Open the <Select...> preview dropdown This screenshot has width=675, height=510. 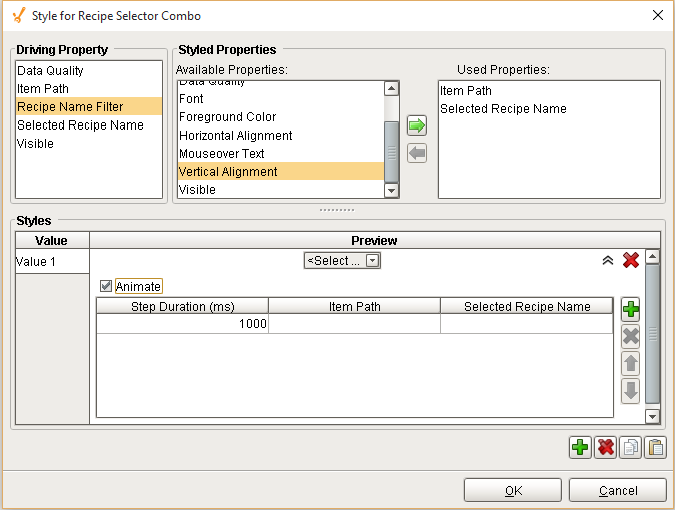[x=342, y=261]
